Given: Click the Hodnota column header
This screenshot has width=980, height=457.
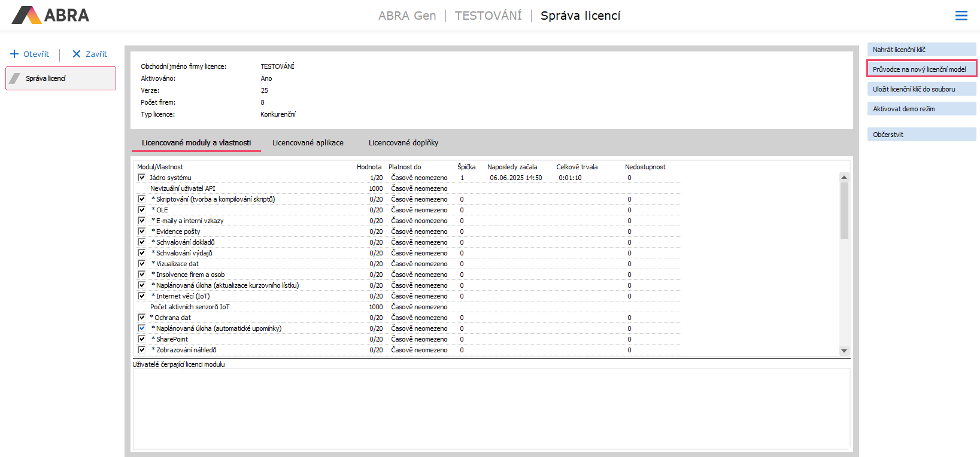Looking at the screenshot, I should [x=369, y=167].
